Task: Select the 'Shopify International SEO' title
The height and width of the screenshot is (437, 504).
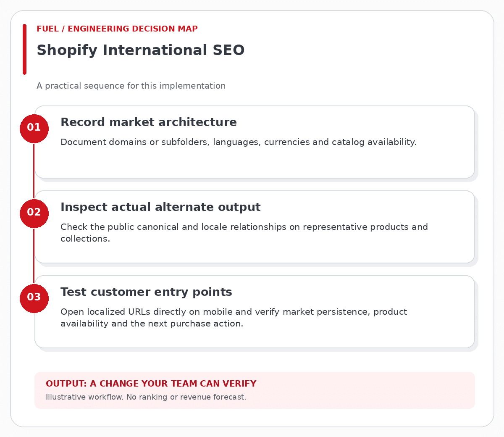Action: 141,50
